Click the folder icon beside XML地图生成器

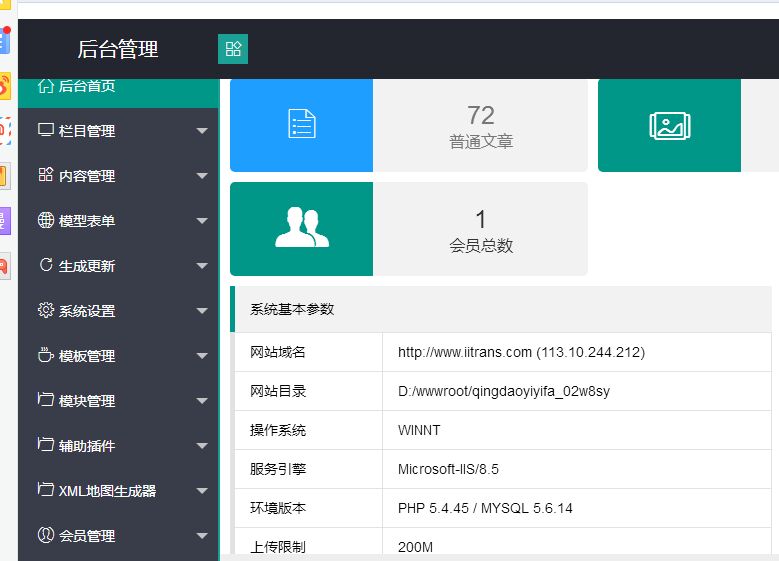coord(46,489)
